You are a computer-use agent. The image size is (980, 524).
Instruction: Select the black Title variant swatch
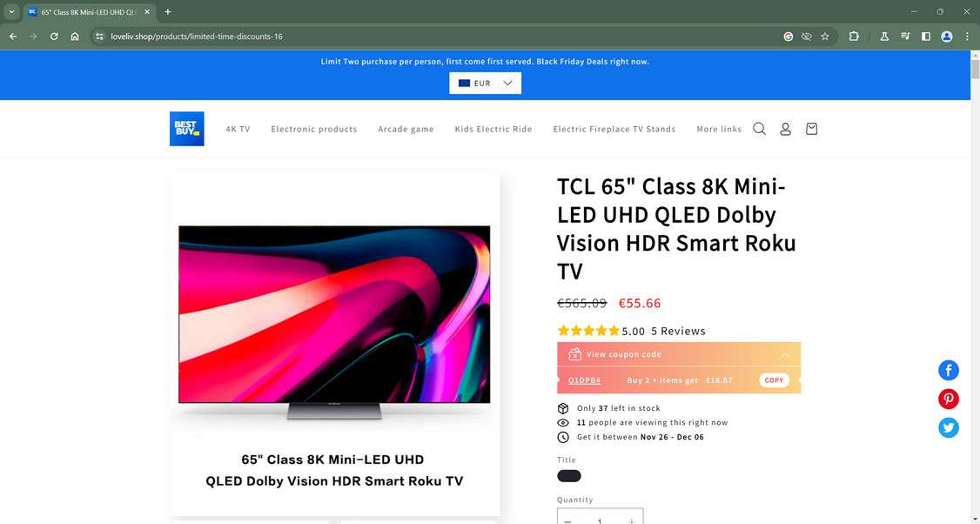(x=568, y=476)
